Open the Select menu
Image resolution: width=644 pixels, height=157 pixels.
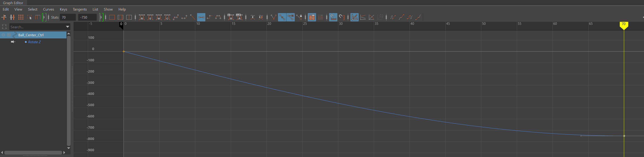[33, 9]
